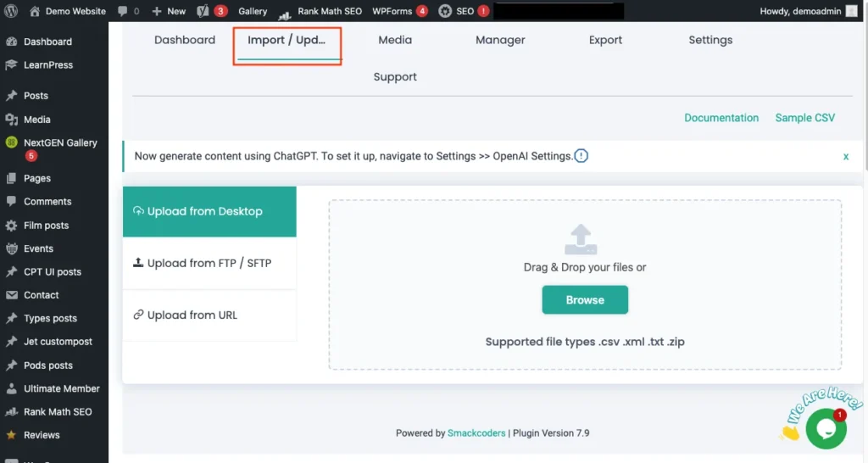The height and width of the screenshot is (463, 868).
Task: Open the New content menu in admin bar
Action: pyautogui.click(x=168, y=11)
